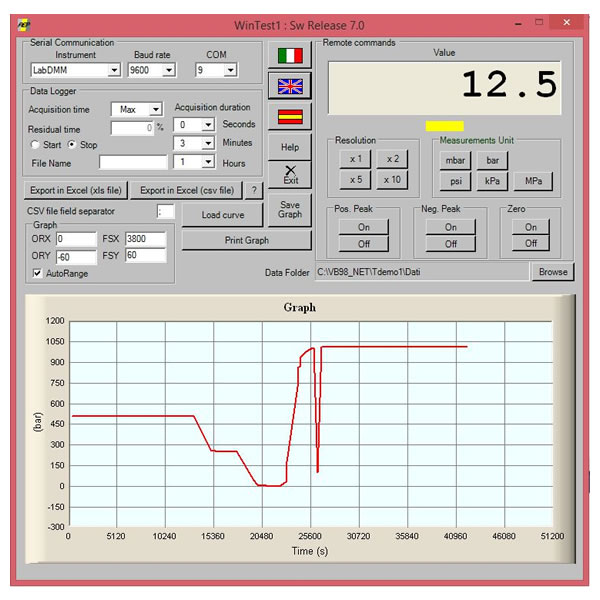The width and height of the screenshot is (600, 600).
Task: Close the WinTest1 window
Action: tap(567, 23)
